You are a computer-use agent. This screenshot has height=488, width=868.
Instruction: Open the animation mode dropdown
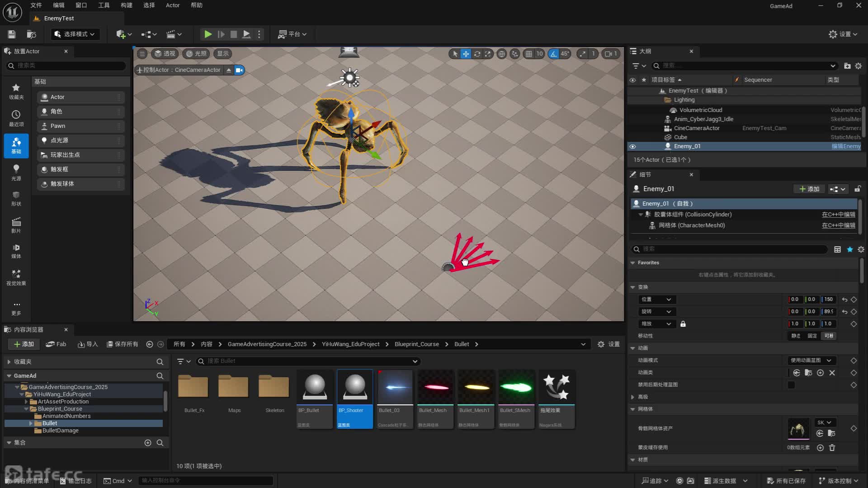811,361
